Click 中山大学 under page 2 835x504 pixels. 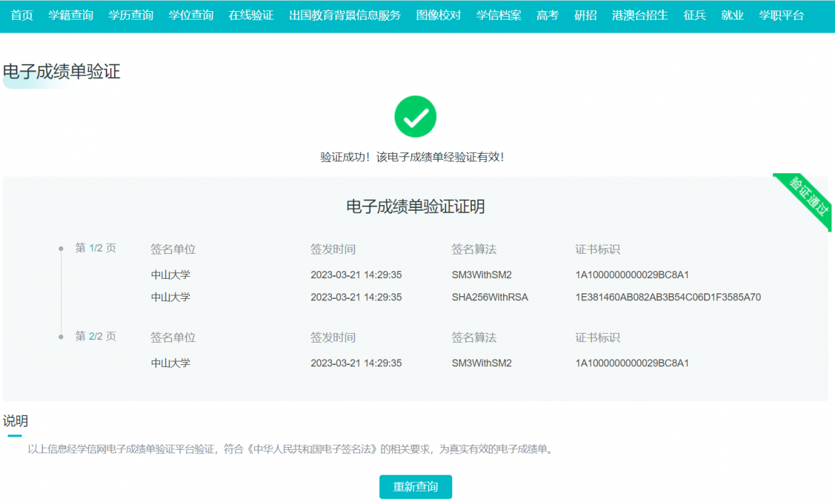coord(170,363)
